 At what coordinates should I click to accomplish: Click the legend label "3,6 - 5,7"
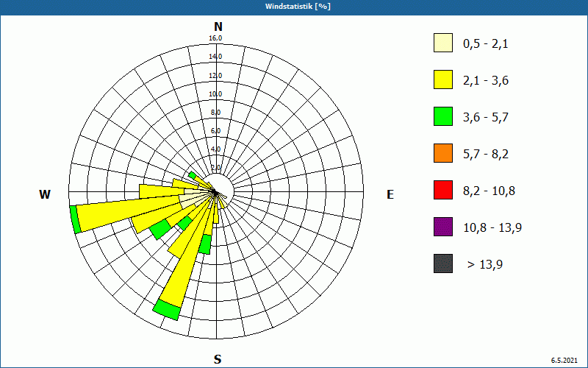pos(486,118)
